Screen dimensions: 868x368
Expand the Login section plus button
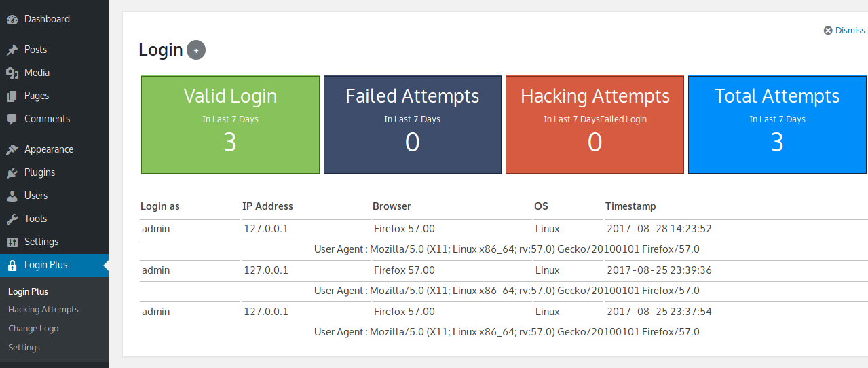[196, 50]
